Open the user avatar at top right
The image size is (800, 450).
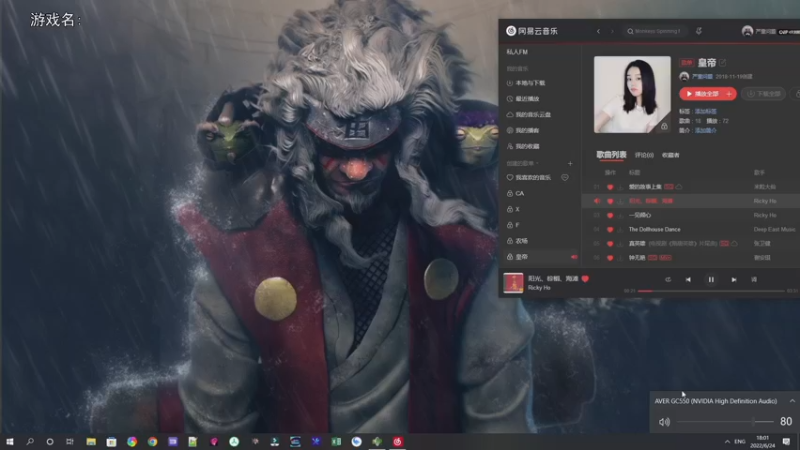[x=747, y=31]
